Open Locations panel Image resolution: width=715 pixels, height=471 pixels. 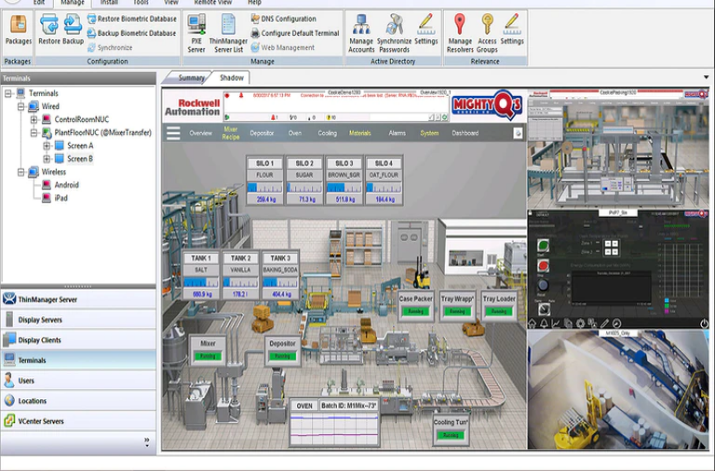(x=78, y=401)
